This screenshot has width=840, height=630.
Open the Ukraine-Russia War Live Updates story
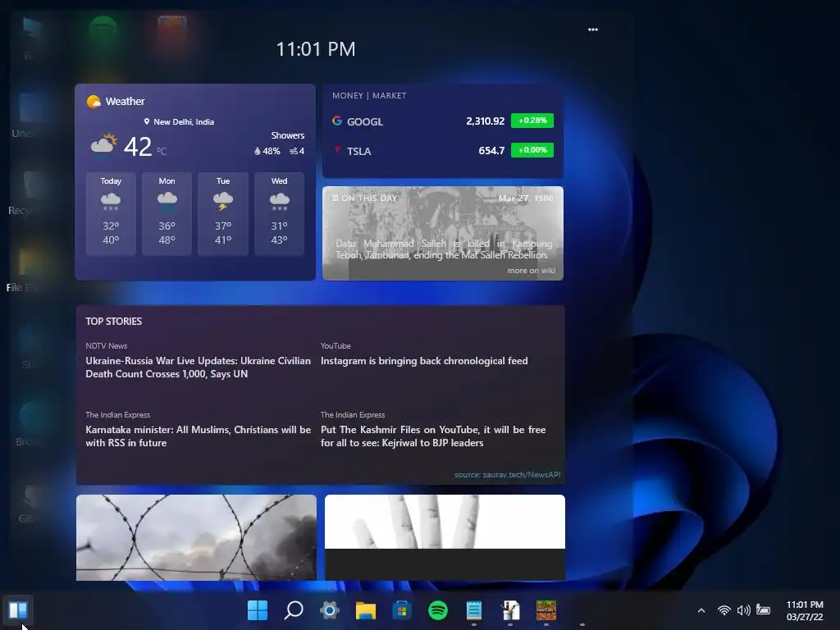(199, 367)
